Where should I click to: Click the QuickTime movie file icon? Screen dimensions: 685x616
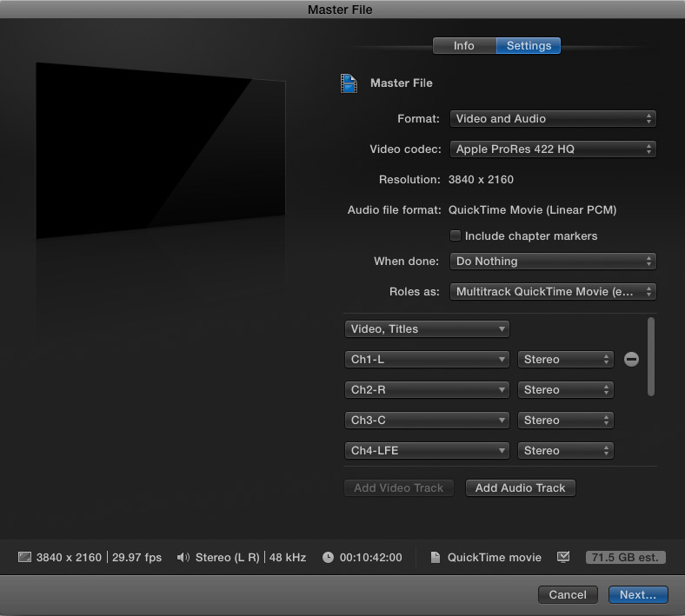pos(436,557)
